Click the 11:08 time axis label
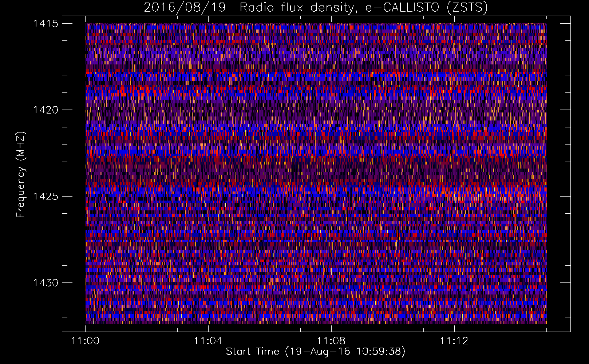This screenshot has height=364, width=589. [x=331, y=341]
